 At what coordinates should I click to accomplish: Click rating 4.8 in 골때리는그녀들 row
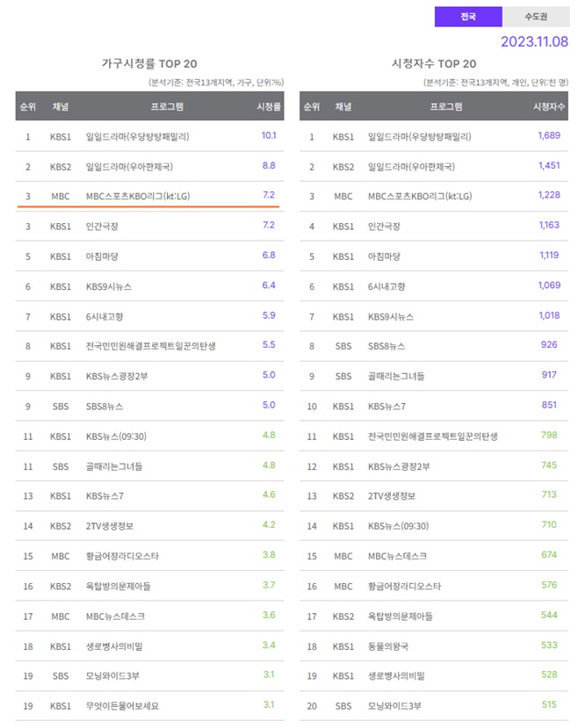click(269, 465)
